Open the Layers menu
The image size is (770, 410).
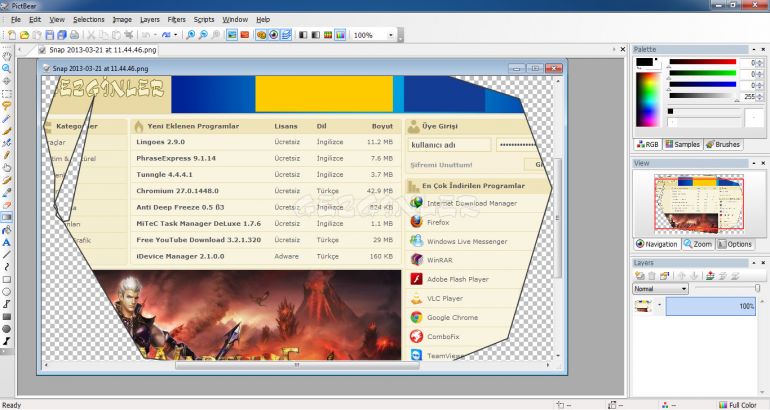tap(150, 20)
